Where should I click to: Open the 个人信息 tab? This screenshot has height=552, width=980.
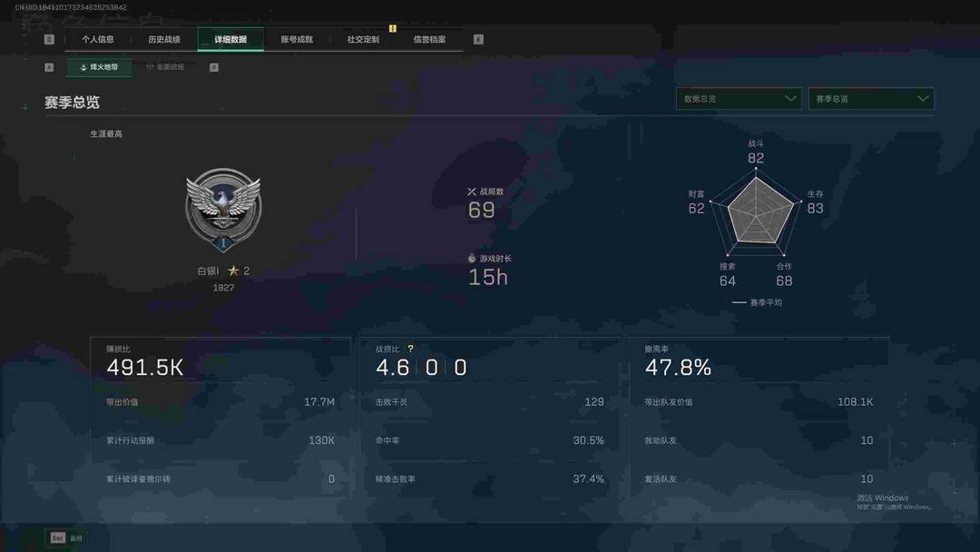(x=98, y=40)
